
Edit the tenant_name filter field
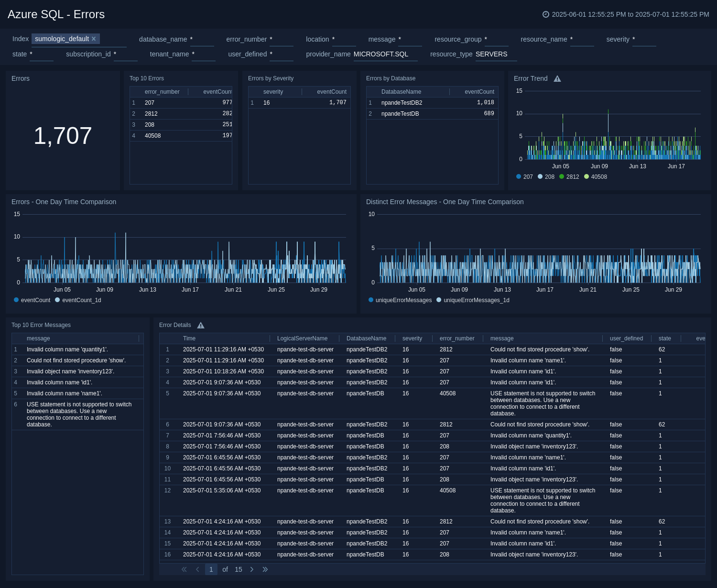click(204, 54)
